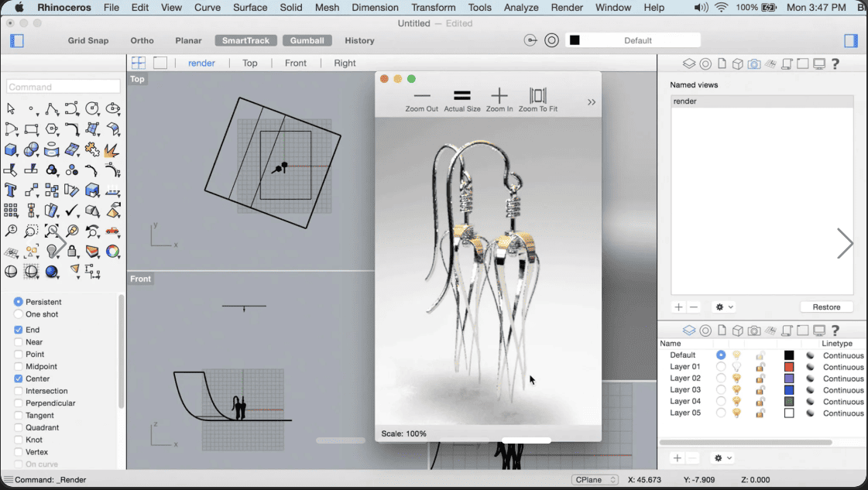Toggle Gumball button
Image resolution: width=868 pixels, height=490 pixels.
point(307,40)
